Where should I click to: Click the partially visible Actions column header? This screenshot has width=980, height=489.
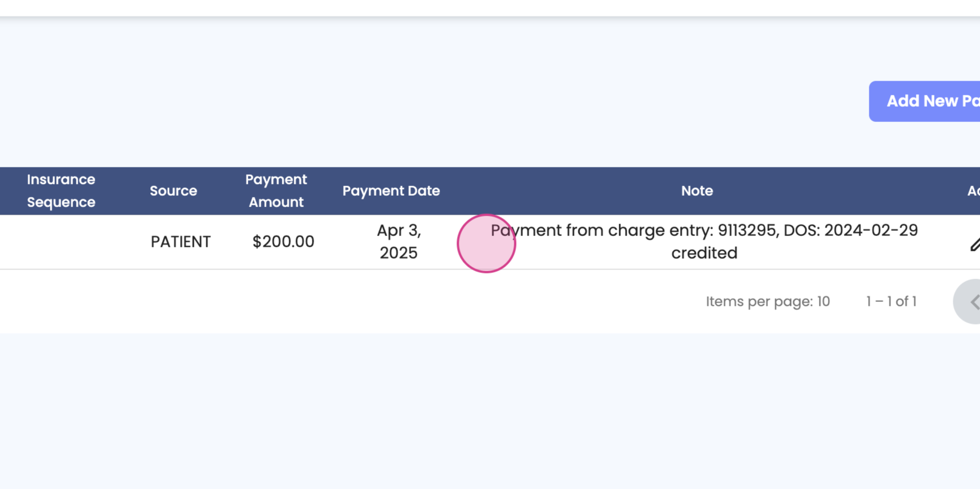coord(973,191)
